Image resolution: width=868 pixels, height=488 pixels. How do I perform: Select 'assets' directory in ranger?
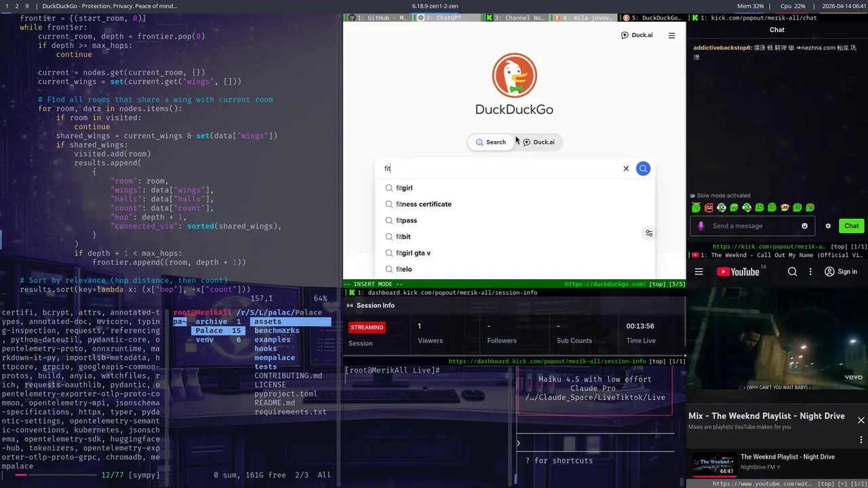point(290,322)
